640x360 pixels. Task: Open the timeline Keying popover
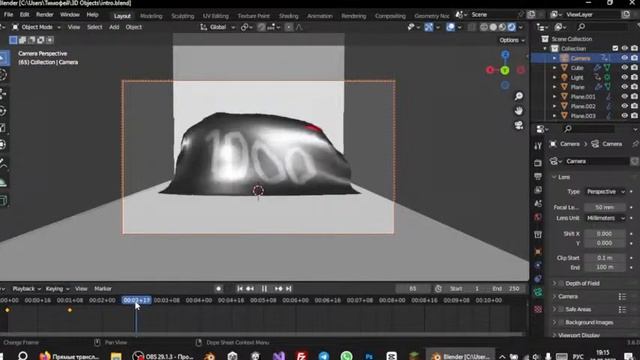point(57,289)
